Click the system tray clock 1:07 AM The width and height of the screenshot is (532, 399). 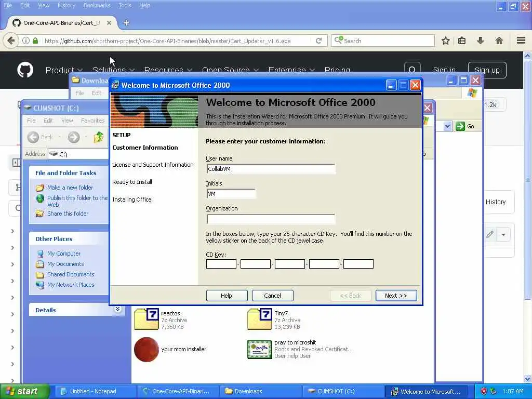point(513,391)
